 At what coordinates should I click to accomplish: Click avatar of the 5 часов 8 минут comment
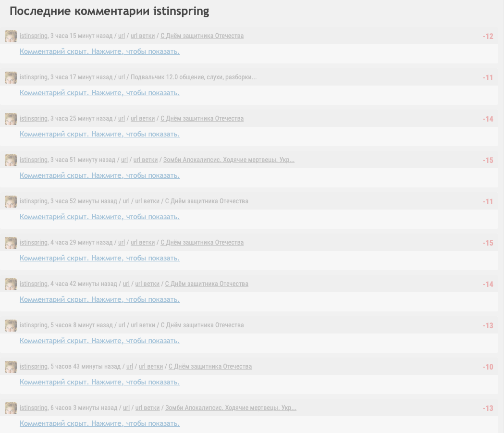11,325
